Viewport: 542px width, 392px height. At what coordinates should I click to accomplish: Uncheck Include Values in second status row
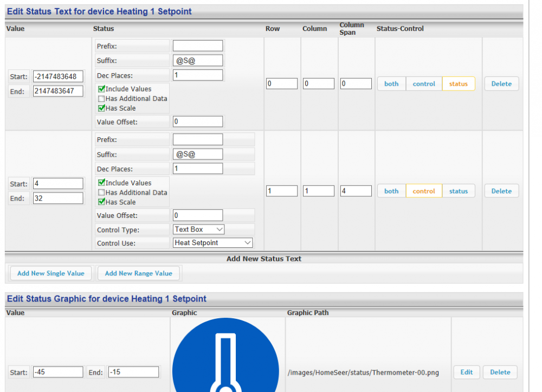(101, 183)
